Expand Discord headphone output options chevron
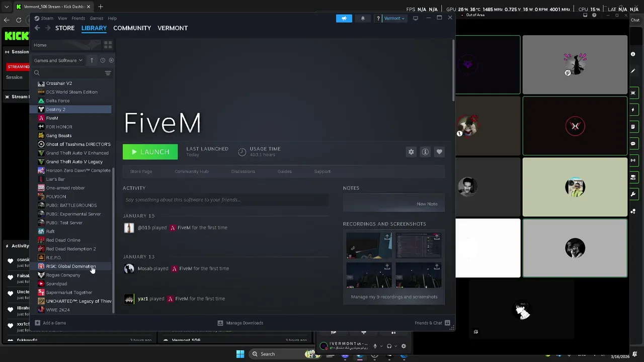The height and width of the screenshot is (362, 644). pyautogui.click(x=395, y=346)
